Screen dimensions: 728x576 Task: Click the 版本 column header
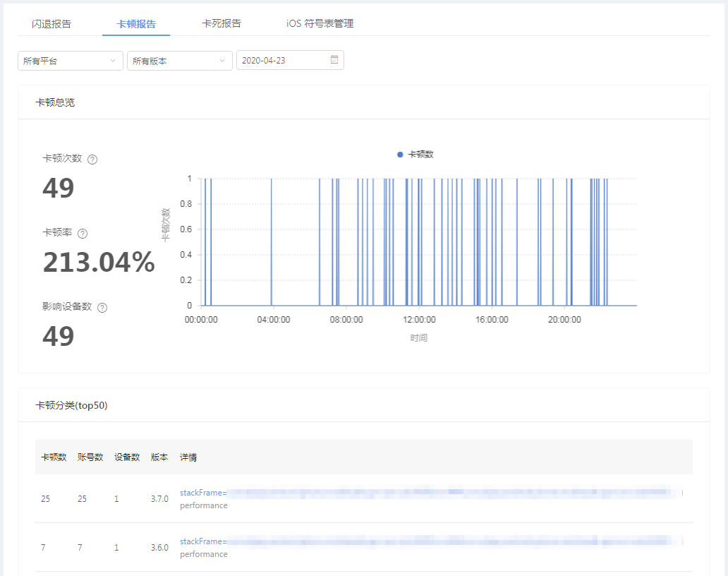point(159,457)
